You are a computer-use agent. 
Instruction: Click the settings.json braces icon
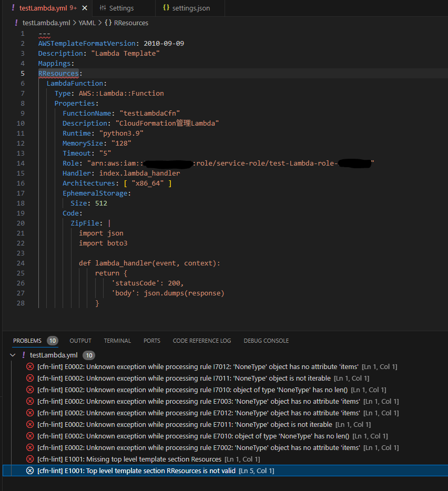pyautogui.click(x=166, y=8)
